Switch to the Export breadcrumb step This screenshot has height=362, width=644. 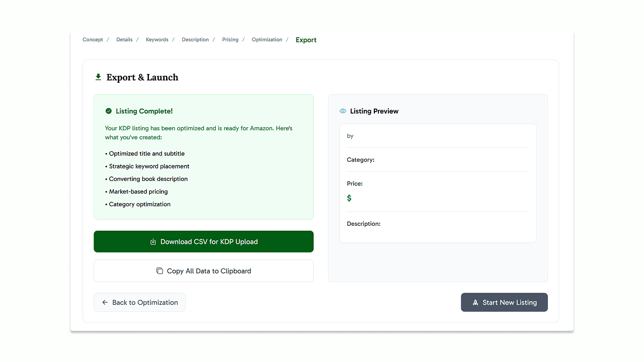point(306,40)
